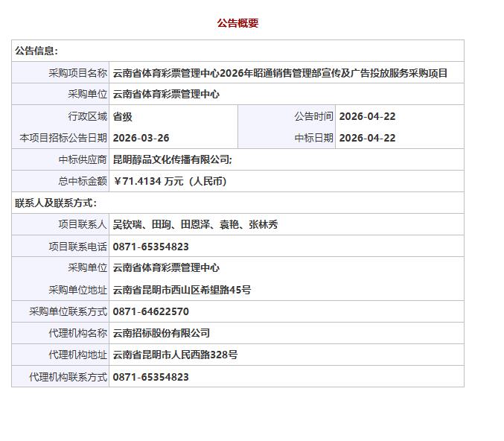Viewport: 504px width, 441px height.
Task: Click the 中标供应商 label cell
Action: coord(83,159)
